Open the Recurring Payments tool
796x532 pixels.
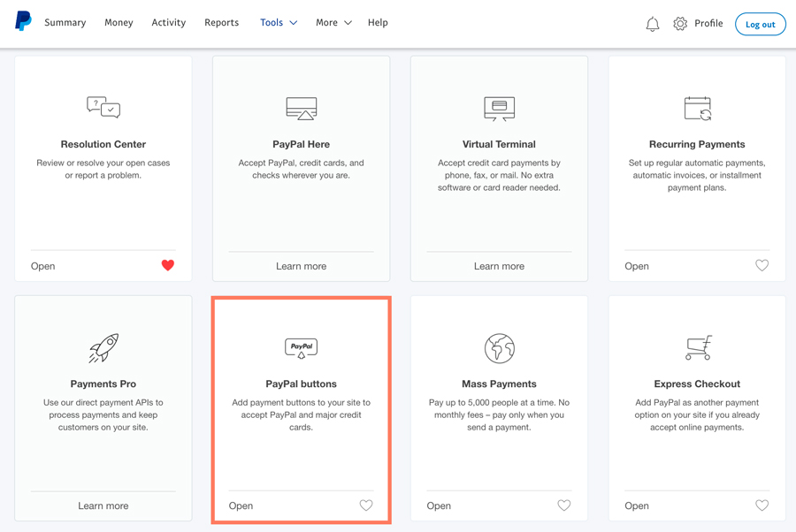click(637, 266)
